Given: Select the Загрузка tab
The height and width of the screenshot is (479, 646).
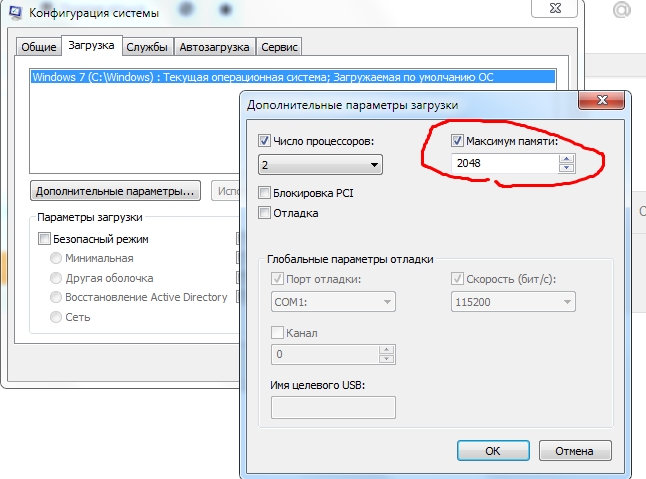Looking at the screenshot, I should tap(91, 45).
